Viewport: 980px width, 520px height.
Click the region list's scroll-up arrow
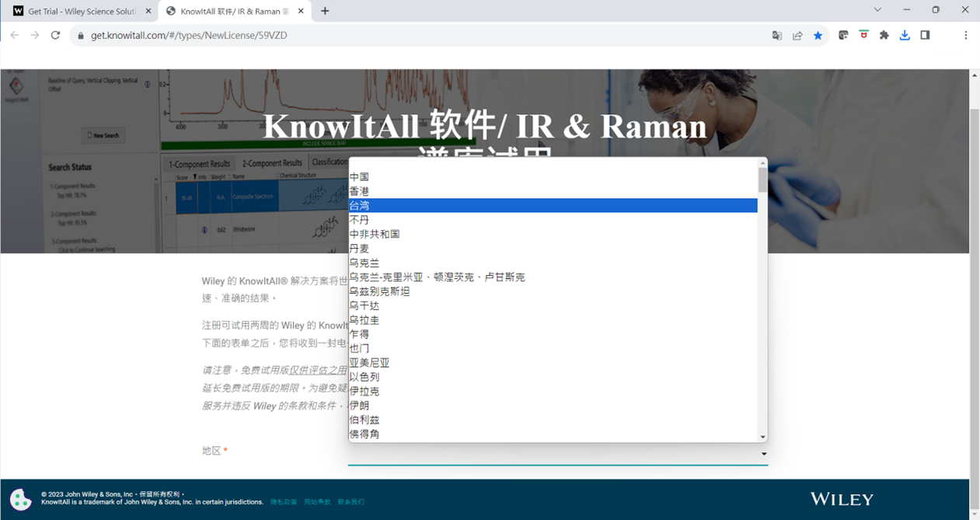pyautogui.click(x=762, y=162)
